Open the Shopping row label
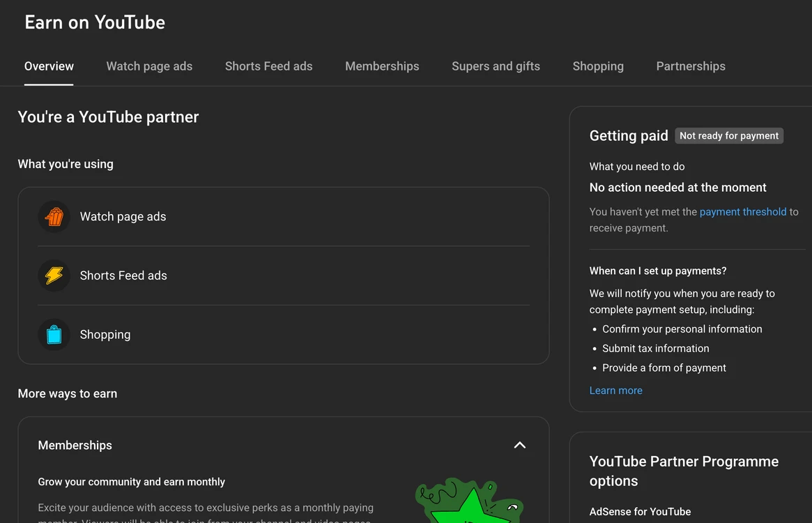The image size is (812, 523). pyautogui.click(x=105, y=334)
